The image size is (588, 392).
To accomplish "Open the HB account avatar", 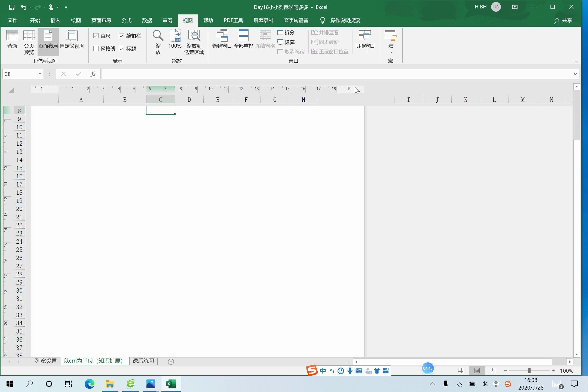I will pyautogui.click(x=496, y=7).
